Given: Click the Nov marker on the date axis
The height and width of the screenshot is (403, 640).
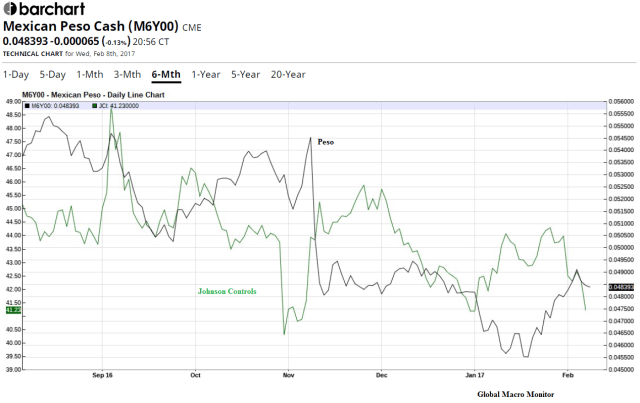Looking at the screenshot, I should point(287,378).
